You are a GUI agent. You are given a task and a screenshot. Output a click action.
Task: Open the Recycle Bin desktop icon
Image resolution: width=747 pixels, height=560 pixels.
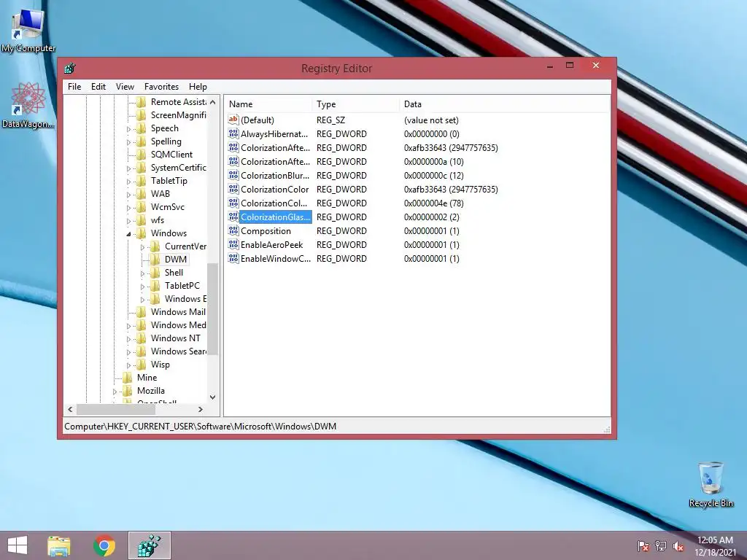(711, 484)
